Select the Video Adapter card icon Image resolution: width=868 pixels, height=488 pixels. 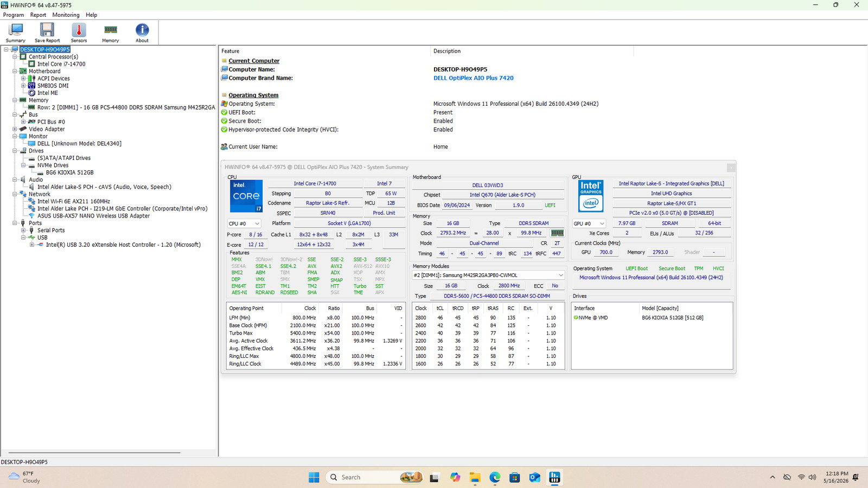(23, 129)
